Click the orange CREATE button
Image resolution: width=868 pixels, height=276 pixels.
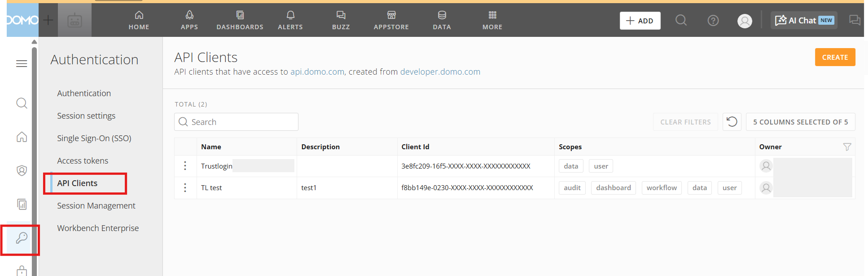click(835, 57)
